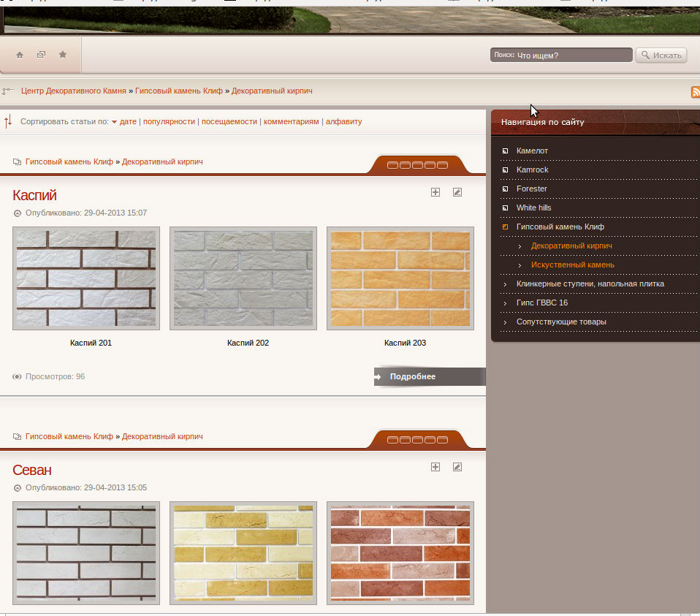Screen dimensions: 700x616
Task: Click the Каспий 202 caption text
Action: 248,343
